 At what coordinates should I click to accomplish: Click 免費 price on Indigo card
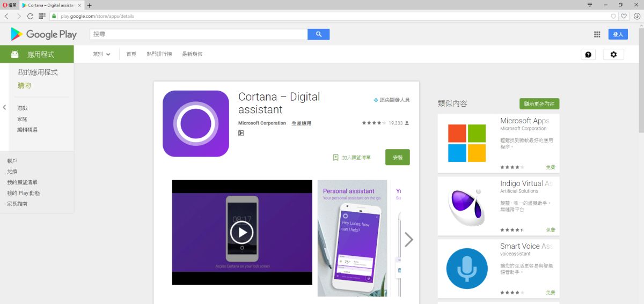point(551,230)
